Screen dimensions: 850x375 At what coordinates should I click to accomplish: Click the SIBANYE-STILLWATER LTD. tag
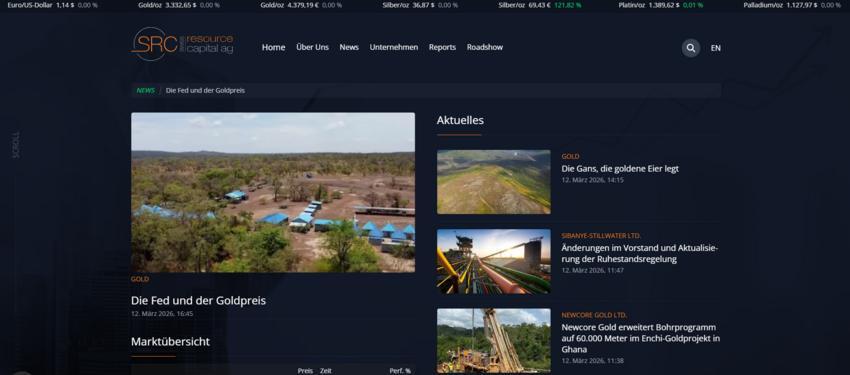(601, 236)
